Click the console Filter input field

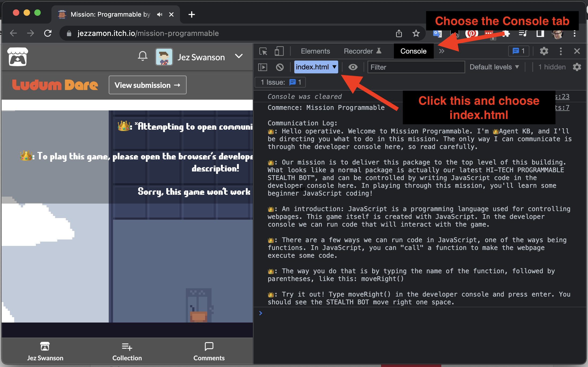(x=416, y=67)
